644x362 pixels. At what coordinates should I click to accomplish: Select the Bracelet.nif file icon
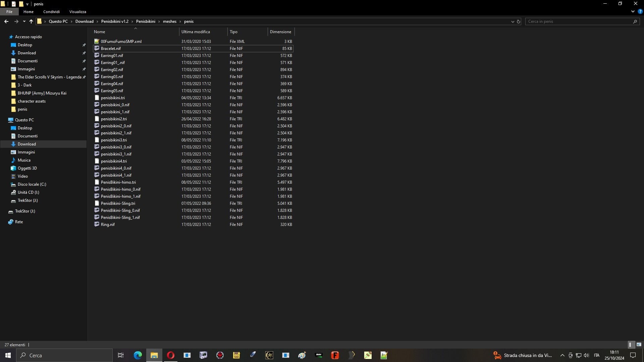coord(97,48)
